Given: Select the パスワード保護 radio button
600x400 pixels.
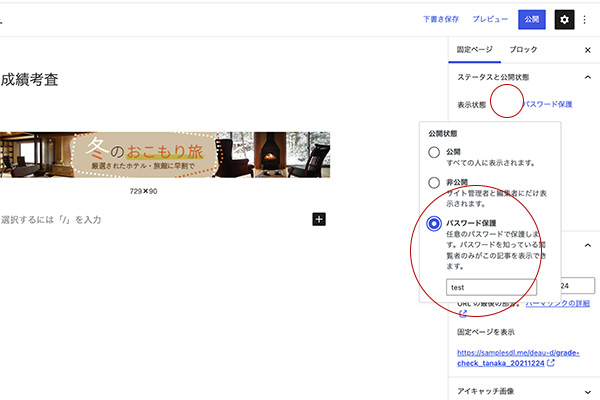Looking at the screenshot, I should (x=434, y=223).
